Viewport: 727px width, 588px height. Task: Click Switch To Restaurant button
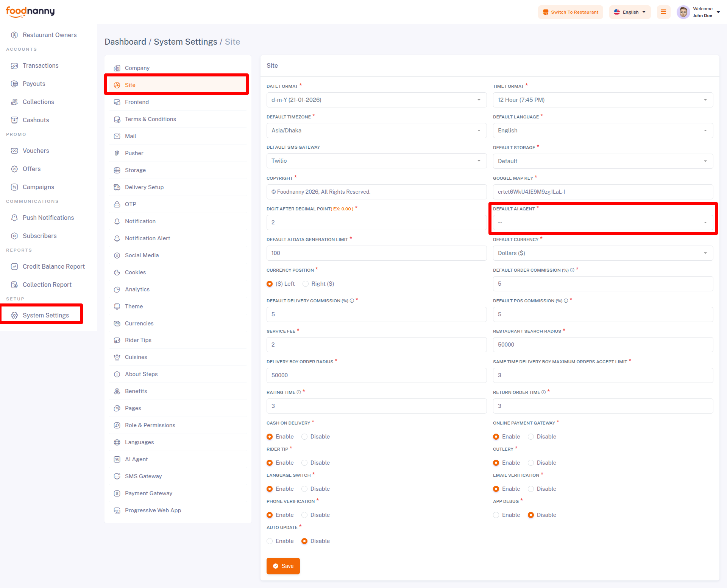click(570, 12)
